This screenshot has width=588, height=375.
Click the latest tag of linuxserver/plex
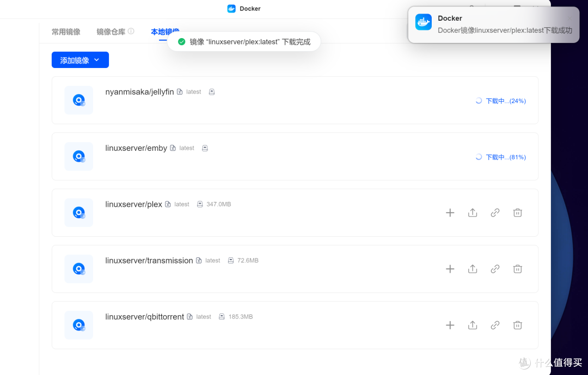coord(182,205)
